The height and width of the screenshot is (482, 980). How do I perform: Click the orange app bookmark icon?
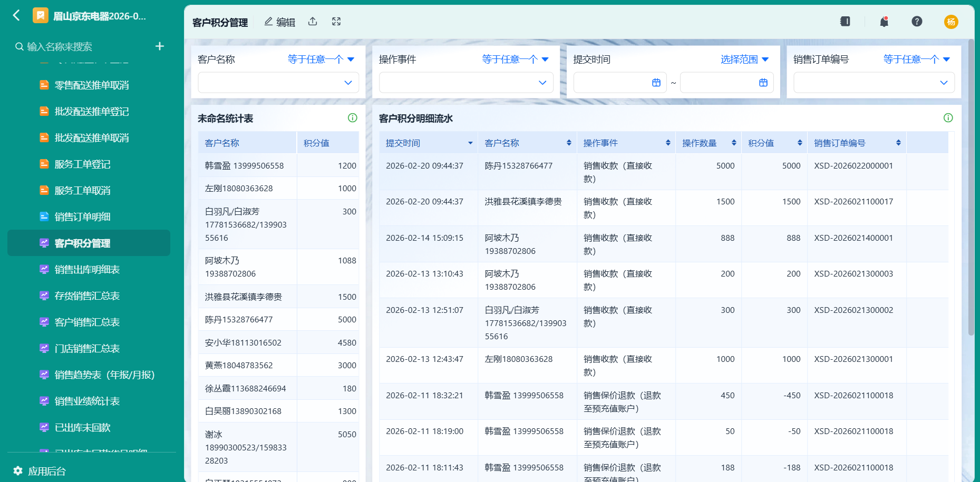click(41, 16)
